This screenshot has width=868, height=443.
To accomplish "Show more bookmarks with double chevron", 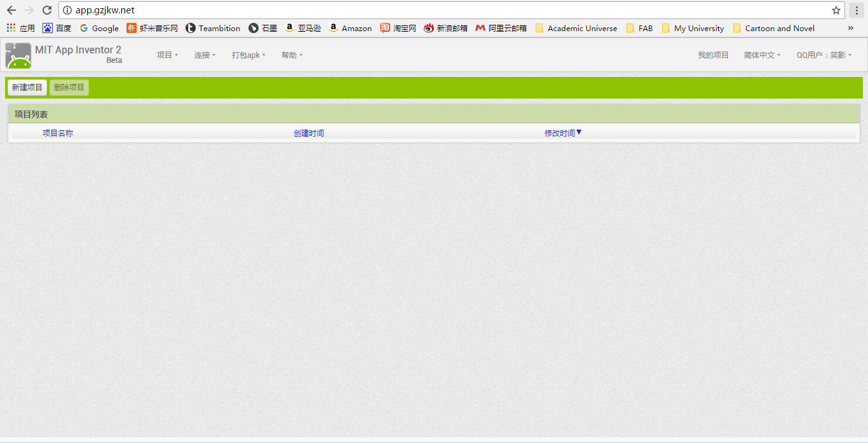I will pyautogui.click(x=851, y=28).
